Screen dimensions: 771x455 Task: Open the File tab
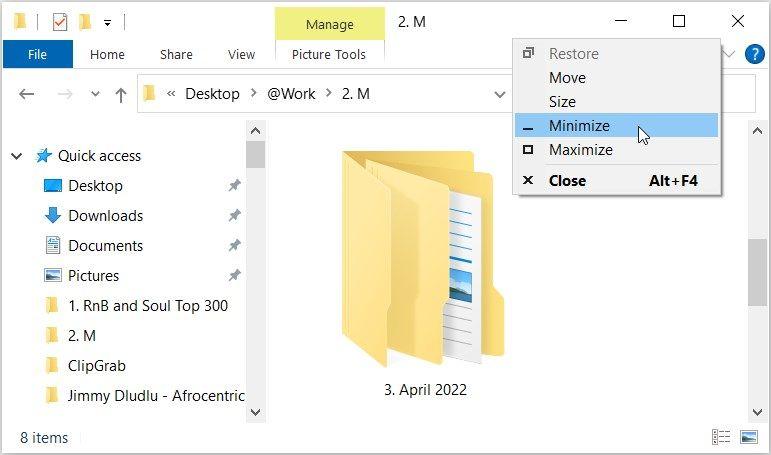pos(37,54)
